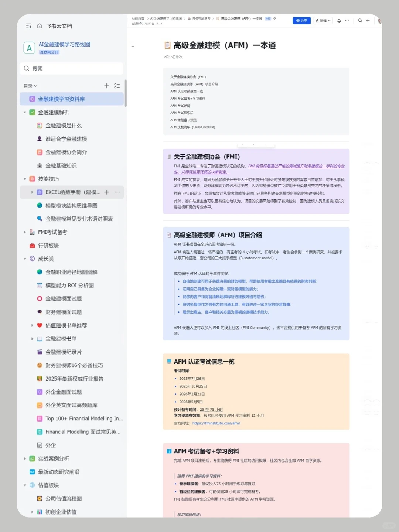
Task: Click the document outline icon left of the title
Action: [x=133, y=45]
